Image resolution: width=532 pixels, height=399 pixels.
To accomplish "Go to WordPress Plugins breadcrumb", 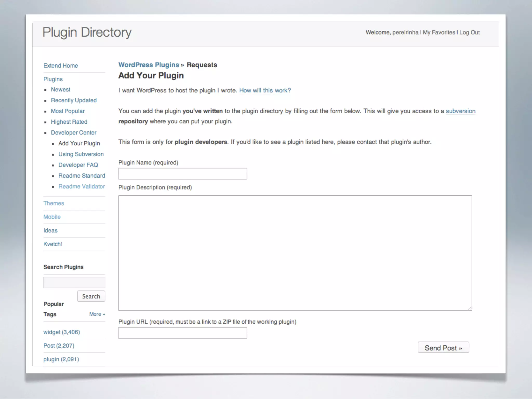I will coord(149,65).
